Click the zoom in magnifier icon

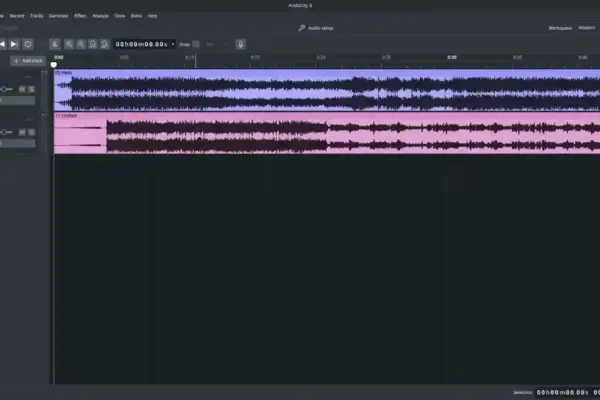pos(69,44)
